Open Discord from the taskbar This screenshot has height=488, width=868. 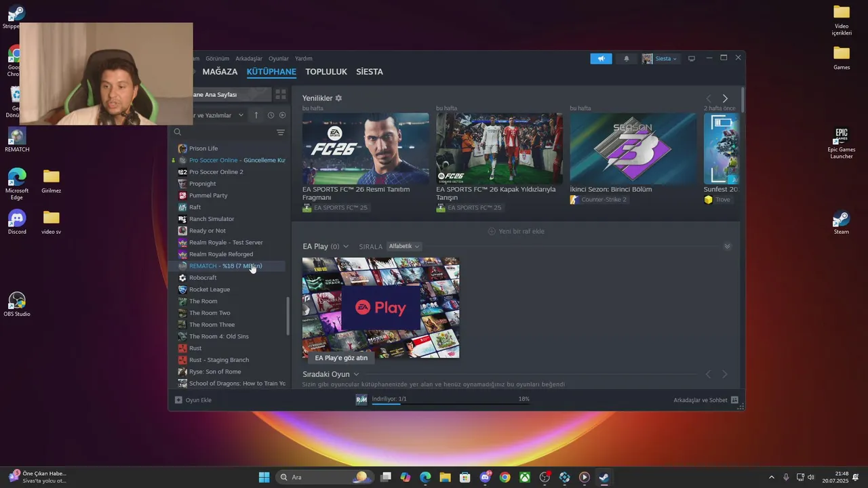pos(486,477)
